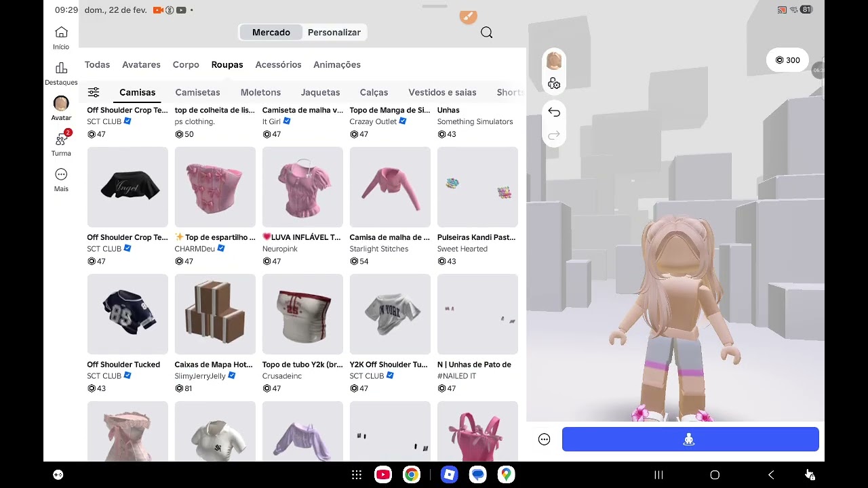The width and height of the screenshot is (868, 488).
Task: Switch to Mercado toggle
Action: point(271,33)
